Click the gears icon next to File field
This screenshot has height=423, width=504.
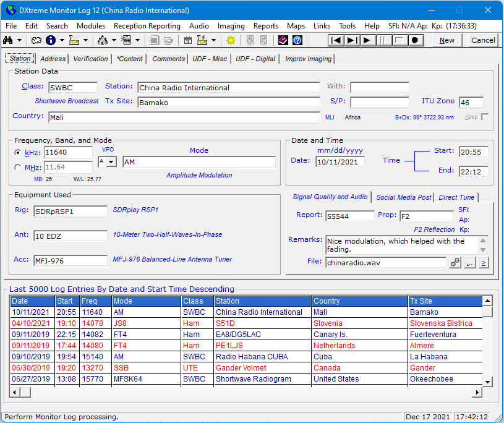pos(455,263)
